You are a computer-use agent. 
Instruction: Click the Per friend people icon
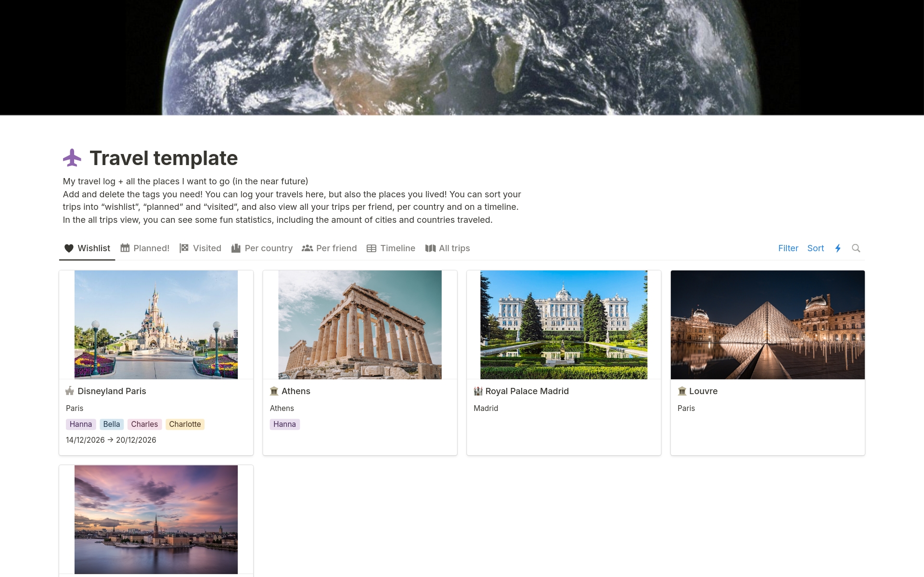308,248
